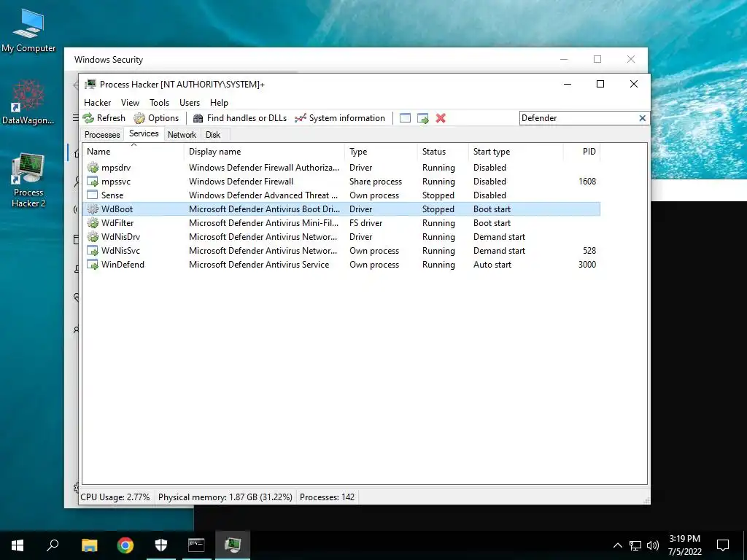Viewport: 747px width, 560px height.
Task: Click CPU Usage in status bar
Action: [115, 497]
